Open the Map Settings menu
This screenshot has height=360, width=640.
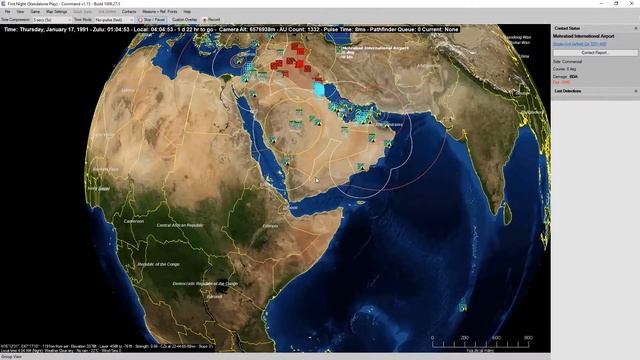click(56, 11)
